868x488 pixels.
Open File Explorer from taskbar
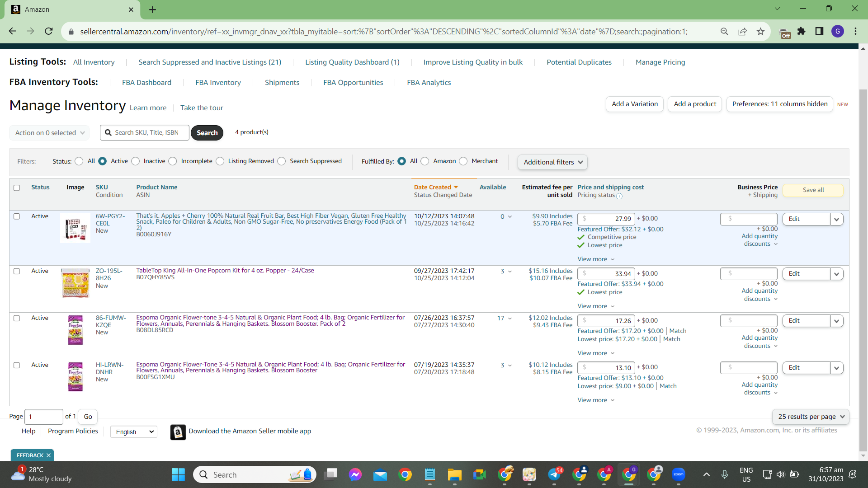click(x=454, y=474)
